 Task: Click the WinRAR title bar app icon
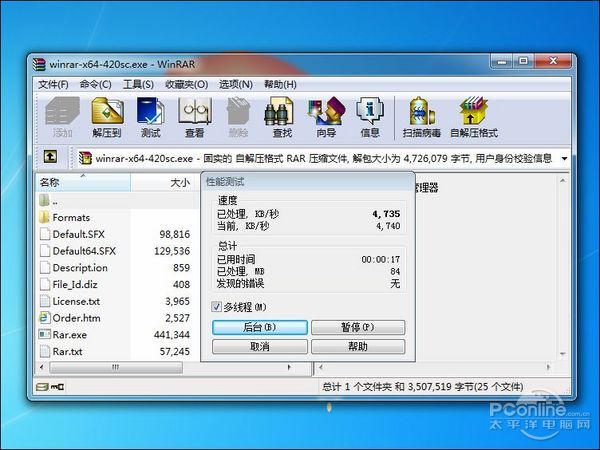point(39,64)
